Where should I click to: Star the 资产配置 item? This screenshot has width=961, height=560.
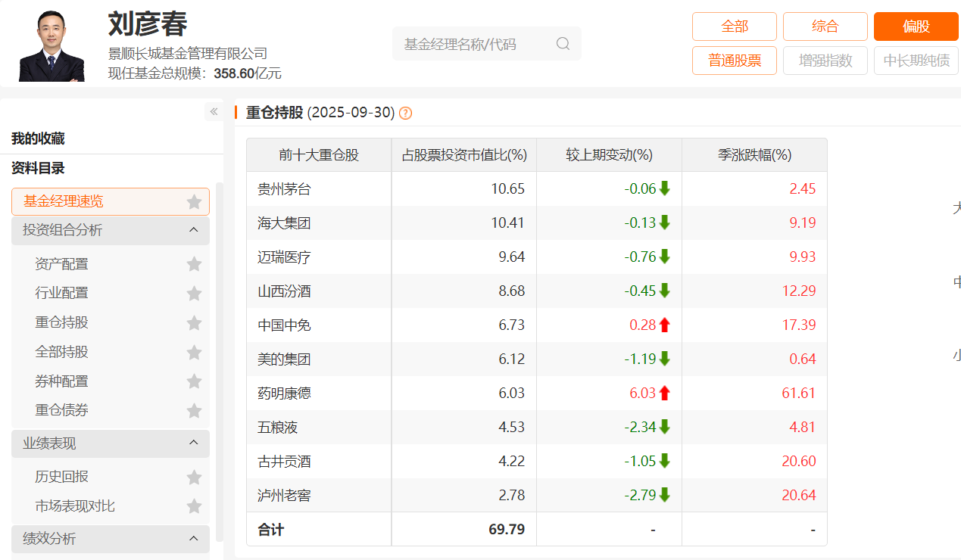pyautogui.click(x=194, y=264)
